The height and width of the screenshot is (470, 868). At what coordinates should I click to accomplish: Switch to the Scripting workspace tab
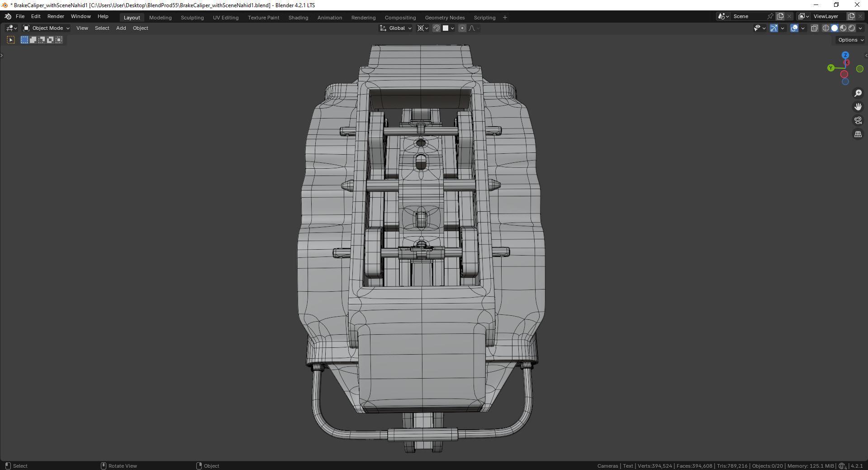point(485,18)
